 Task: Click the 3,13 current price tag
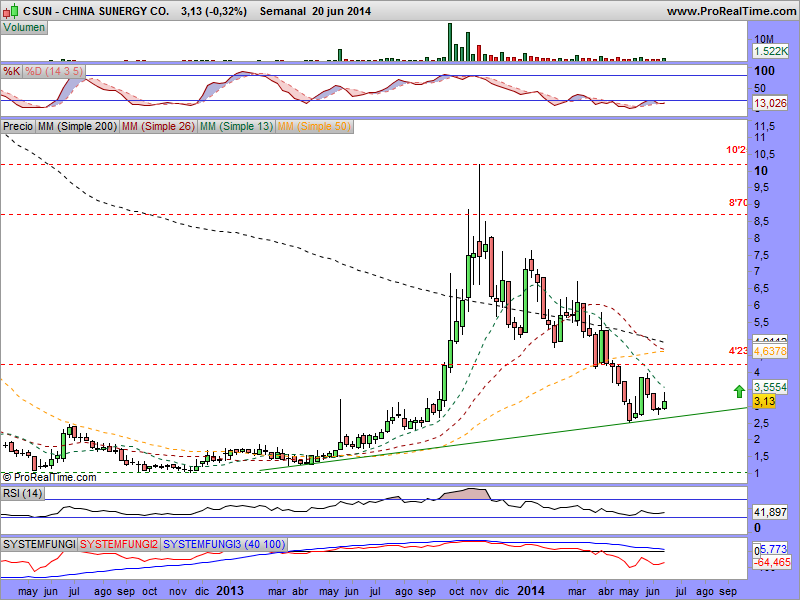tap(764, 401)
